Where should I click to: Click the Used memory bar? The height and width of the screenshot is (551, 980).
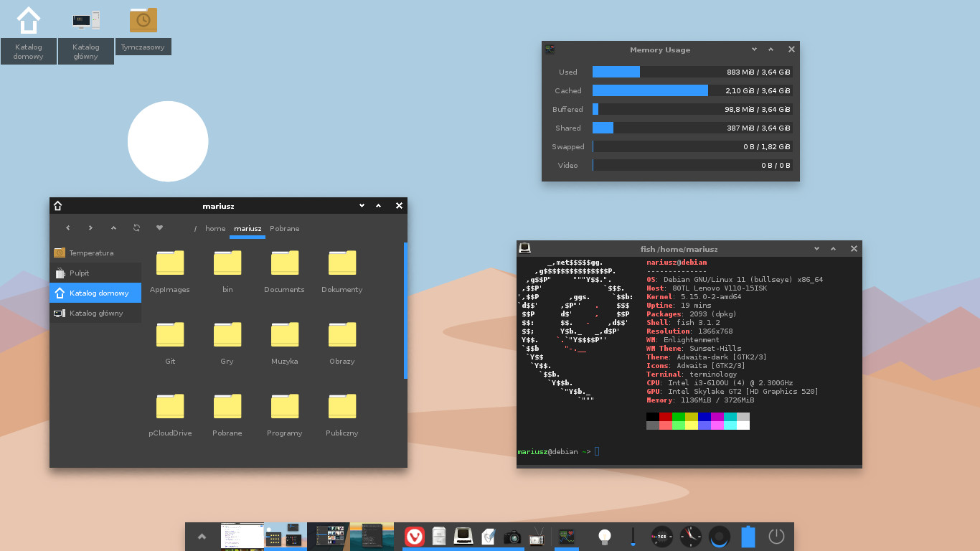(x=692, y=72)
